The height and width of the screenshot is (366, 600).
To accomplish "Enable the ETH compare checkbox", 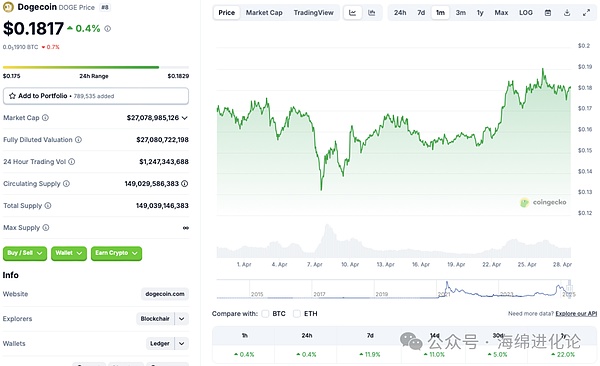I will tap(297, 314).
